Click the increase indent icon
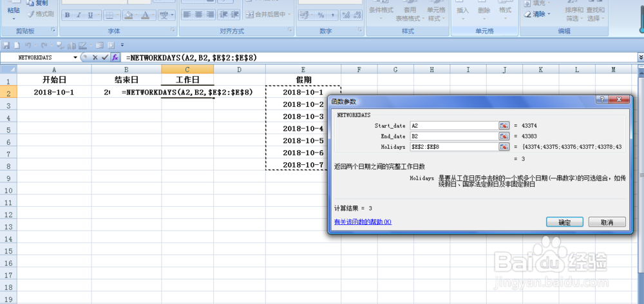The height and width of the screenshot is (304, 644). coord(235,14)
